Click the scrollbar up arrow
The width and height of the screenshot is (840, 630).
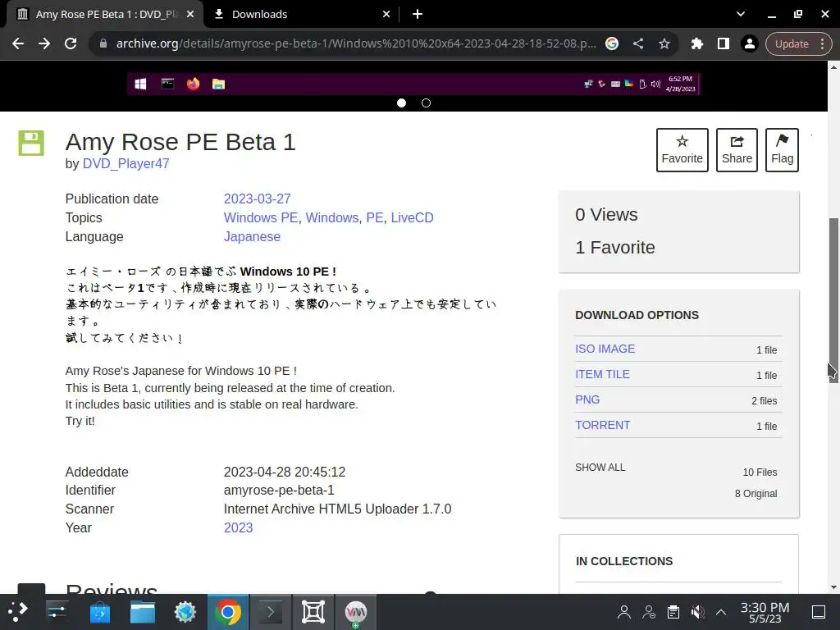coord(833,67)
